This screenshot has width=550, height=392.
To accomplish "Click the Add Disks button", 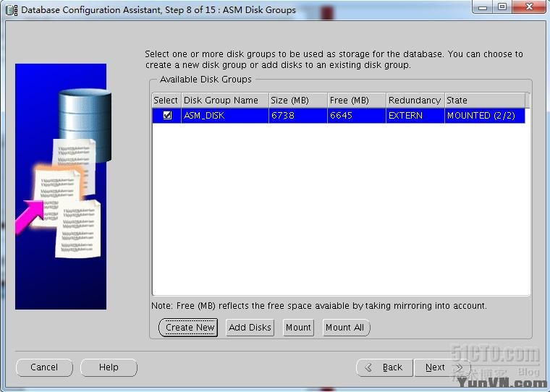I will pos(250,328).
